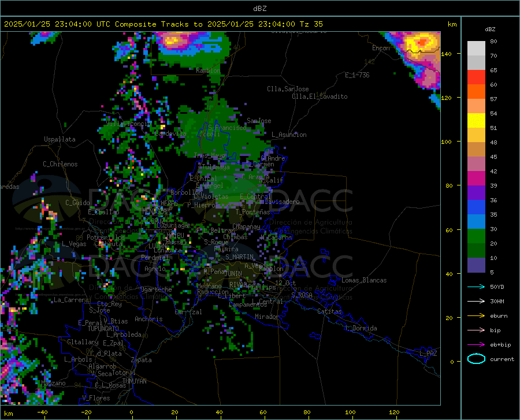
Task: Select the Uspallata place label
Action: (x=60, y=140)
